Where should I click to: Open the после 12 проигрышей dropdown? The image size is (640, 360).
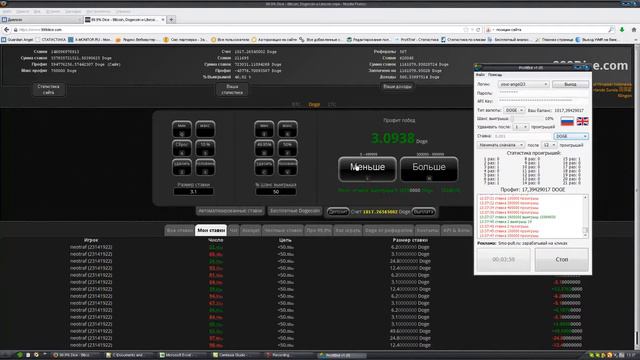549,145
